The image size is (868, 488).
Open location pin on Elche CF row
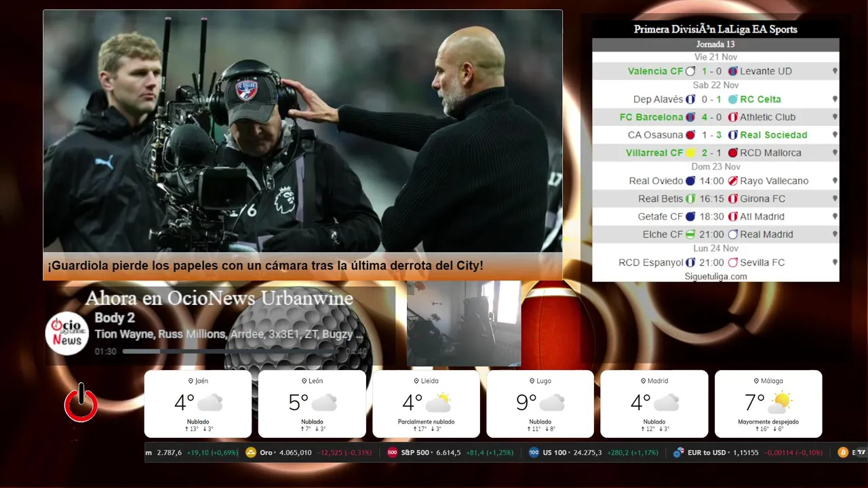(835, 235)
